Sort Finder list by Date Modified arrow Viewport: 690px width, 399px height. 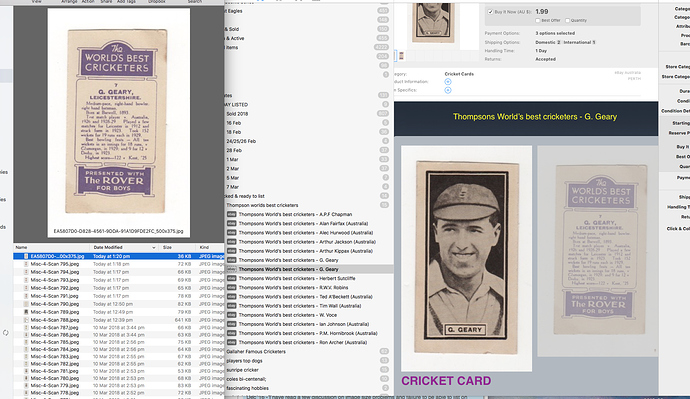point(154,247)
